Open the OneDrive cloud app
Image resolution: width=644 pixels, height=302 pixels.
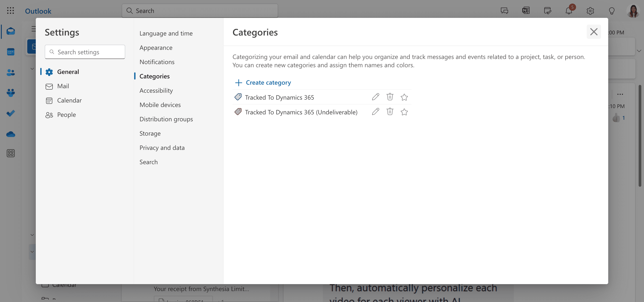[11, 134]
